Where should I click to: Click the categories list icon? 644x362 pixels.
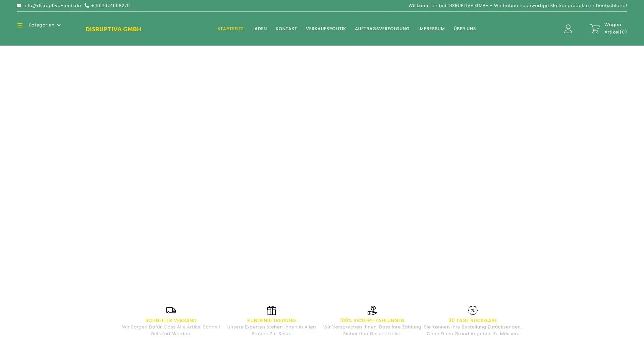pyautogui.click(x=20, y=25)
